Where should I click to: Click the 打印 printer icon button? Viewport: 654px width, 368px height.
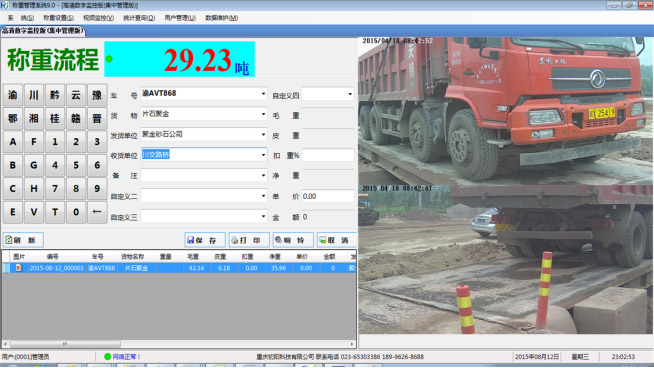click(249, 240)
